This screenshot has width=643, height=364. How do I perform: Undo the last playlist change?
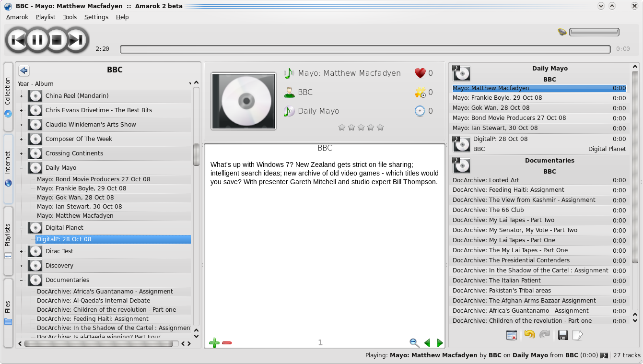pyautogui.click(x=529, y=335)
